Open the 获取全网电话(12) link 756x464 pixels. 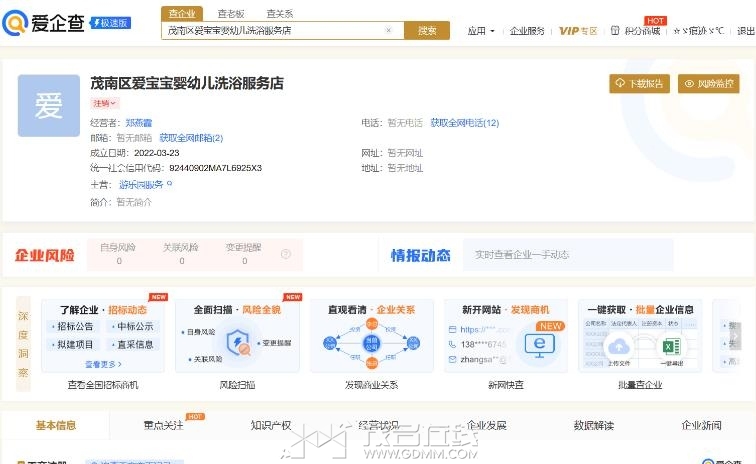464,123
